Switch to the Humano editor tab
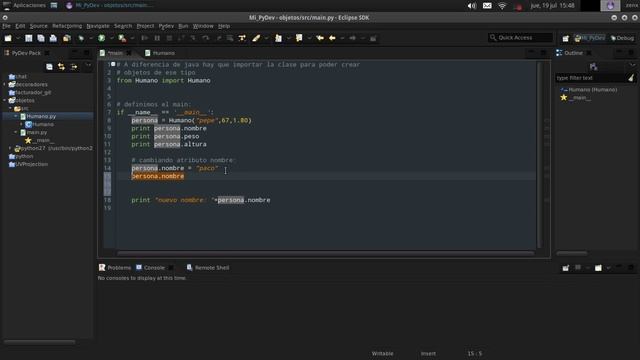The width and height of the screenshot is (640, 360). point(160,53)
